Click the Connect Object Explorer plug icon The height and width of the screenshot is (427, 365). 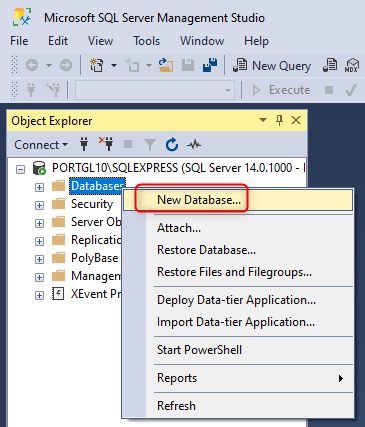click(84, 144)
